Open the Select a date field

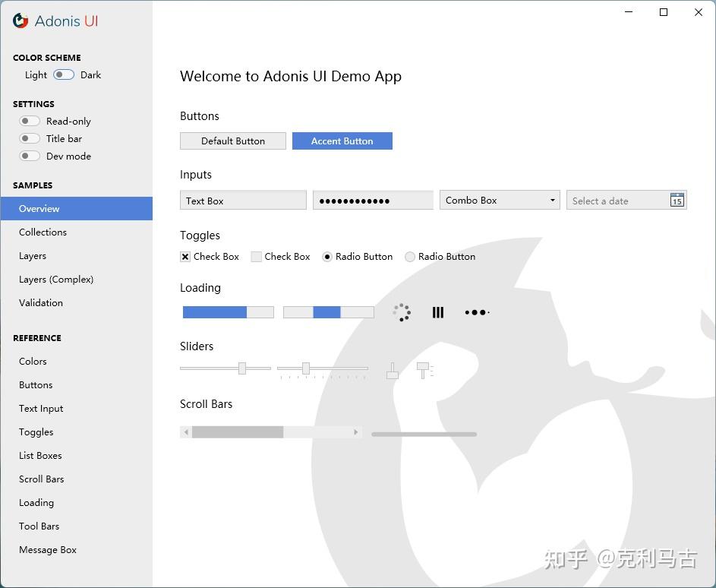[615, 200]
